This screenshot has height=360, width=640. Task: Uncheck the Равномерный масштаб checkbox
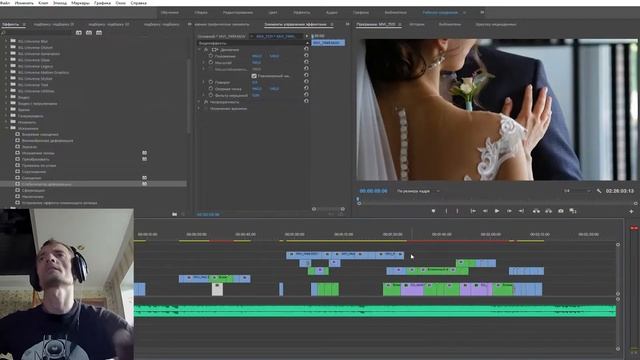coord(254,76)
